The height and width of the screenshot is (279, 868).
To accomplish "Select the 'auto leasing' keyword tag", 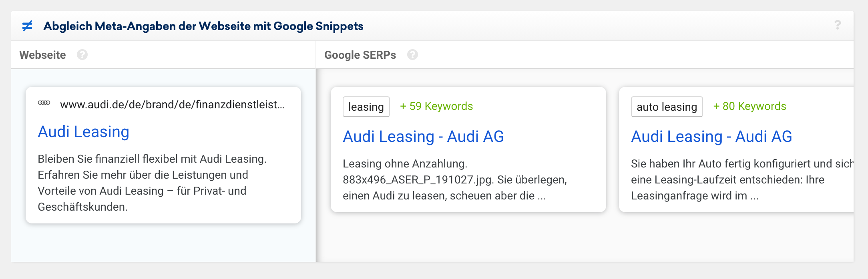I will (x=667, y=107).
